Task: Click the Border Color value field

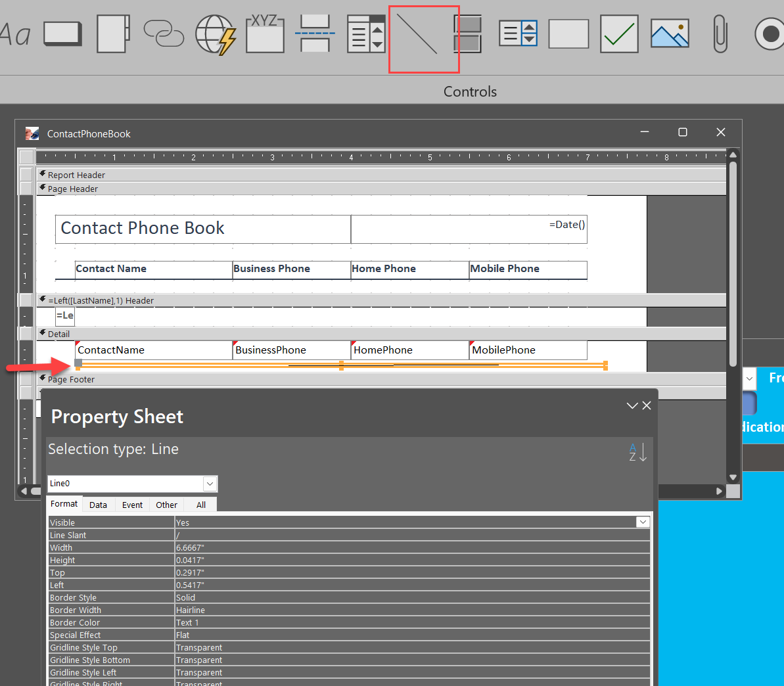Action: pos(412,622)
